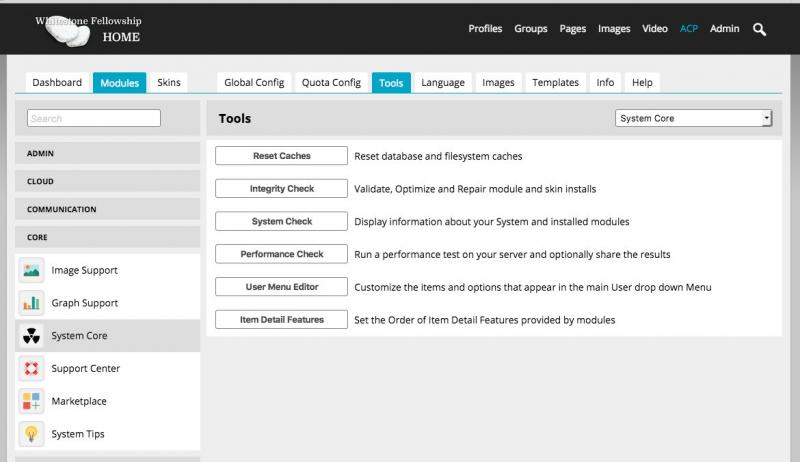Click the Support Center lifebuoy icon
Image resolution: width=800 pixels, height=462 pixels.
[x=32, y=369]
